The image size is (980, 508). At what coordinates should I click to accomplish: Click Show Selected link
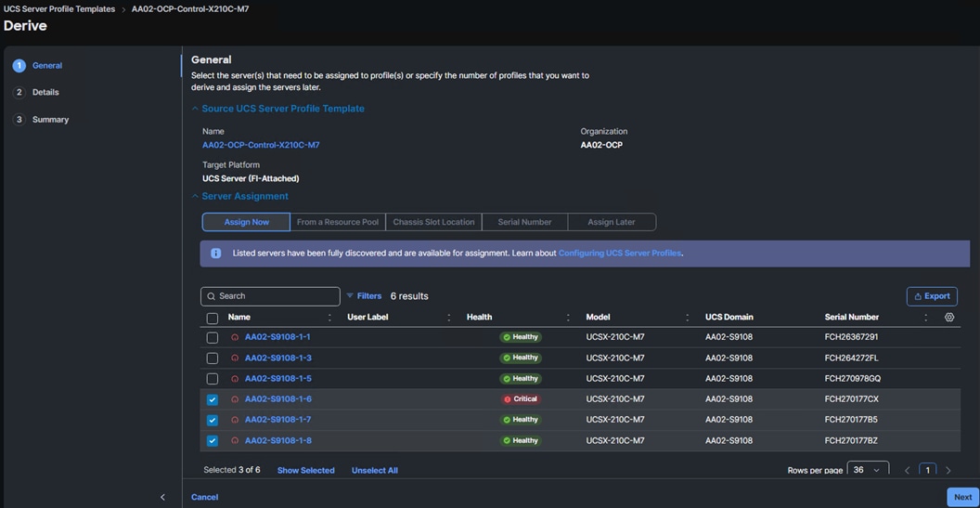[x=305, y=471]
